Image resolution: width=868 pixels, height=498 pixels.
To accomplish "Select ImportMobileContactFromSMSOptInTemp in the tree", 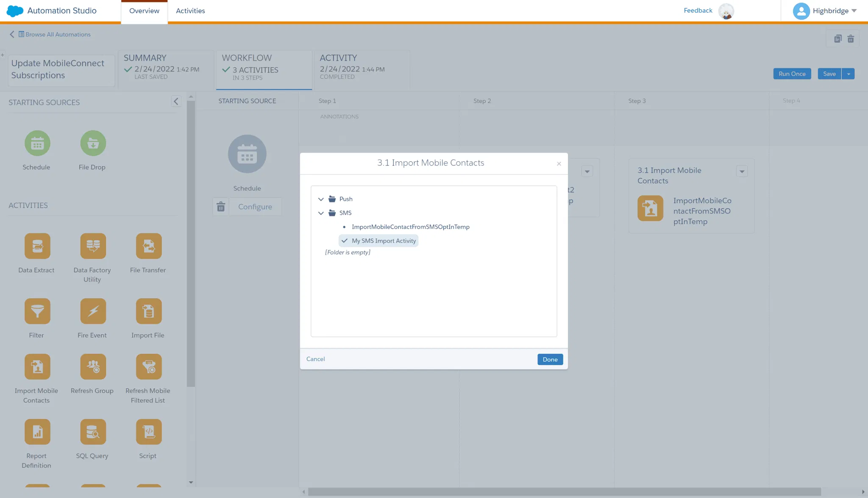I will (x=410, y=227).
